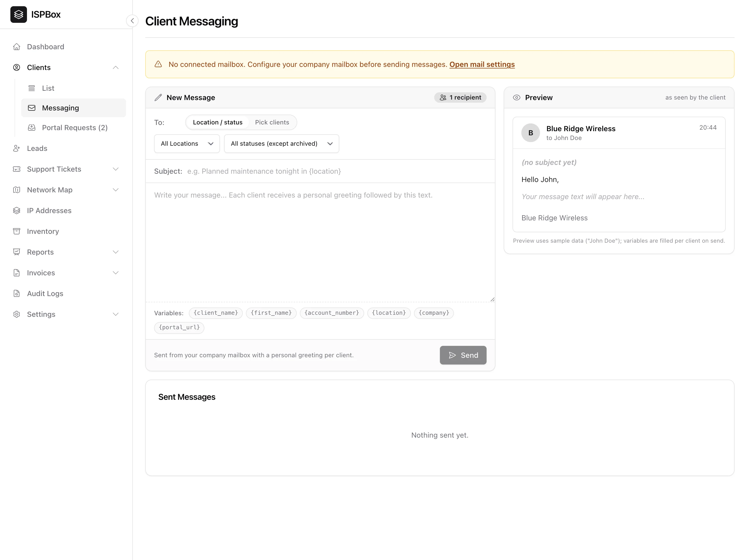Click the Portal Requests inbox icon

point(31,128)
